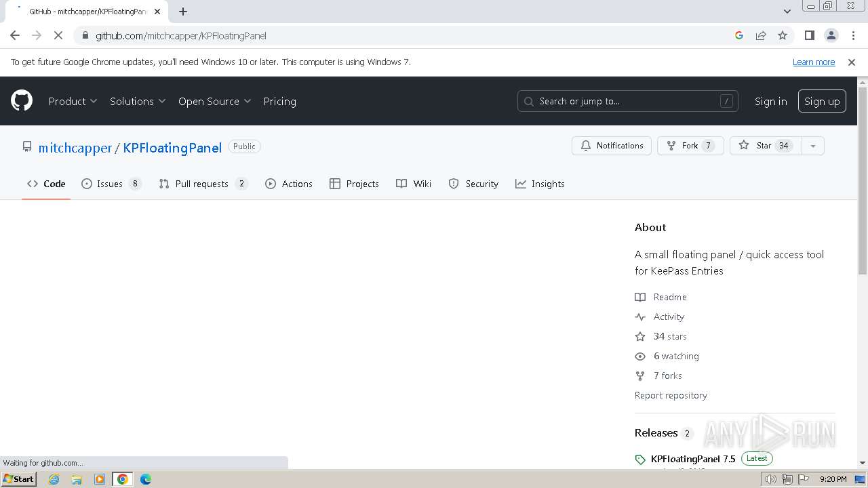Click the GitHub Octocat logo
Viewport: 868px width, 488px height.
(x=22, y=101)
